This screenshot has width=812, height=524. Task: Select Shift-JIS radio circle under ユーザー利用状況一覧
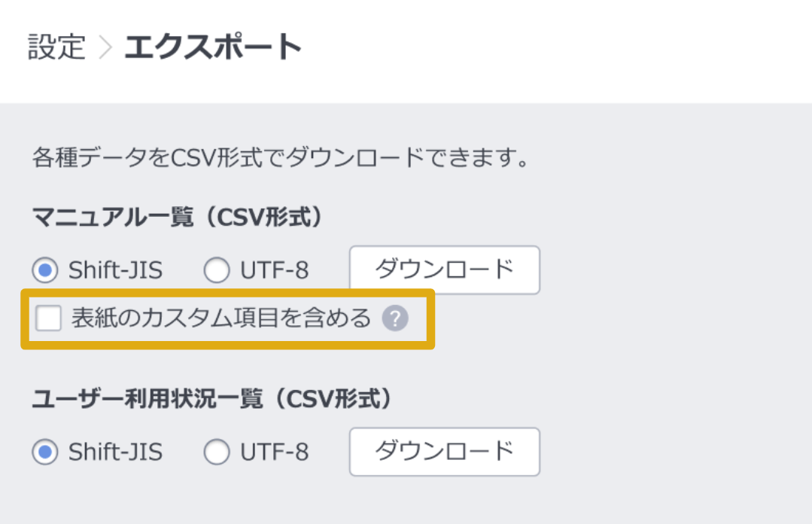coord(46,452)
